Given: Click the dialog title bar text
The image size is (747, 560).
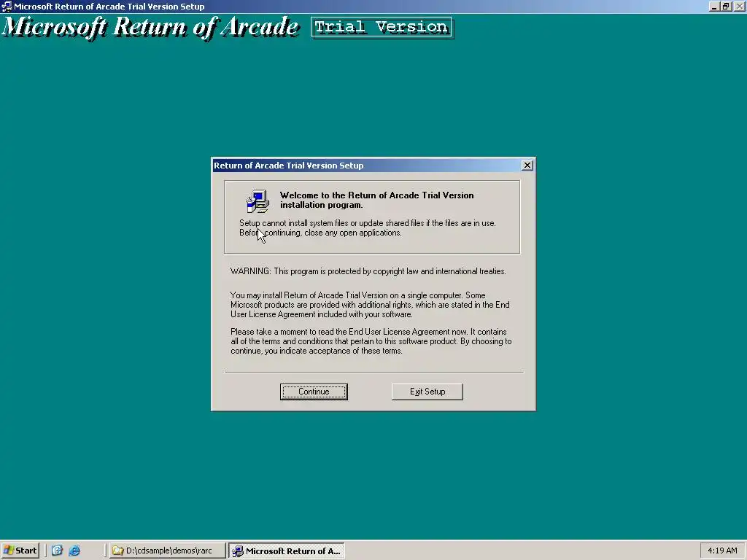Looking at the screenshot, I should tap(288, 166).
